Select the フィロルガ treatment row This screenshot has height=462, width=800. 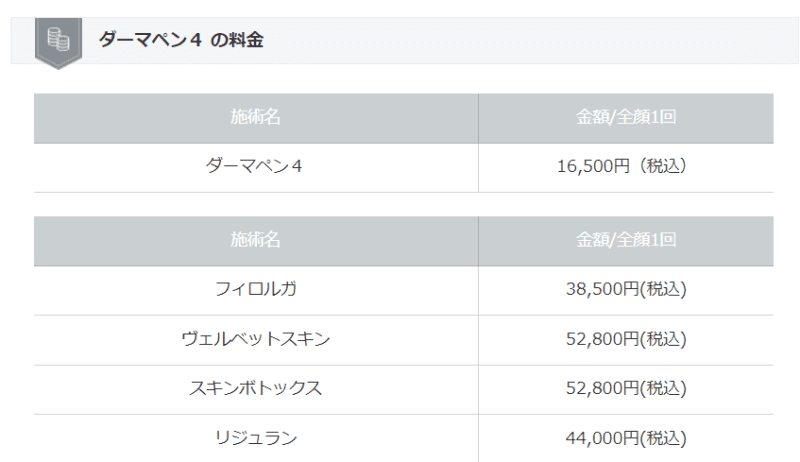pos(404,290)
